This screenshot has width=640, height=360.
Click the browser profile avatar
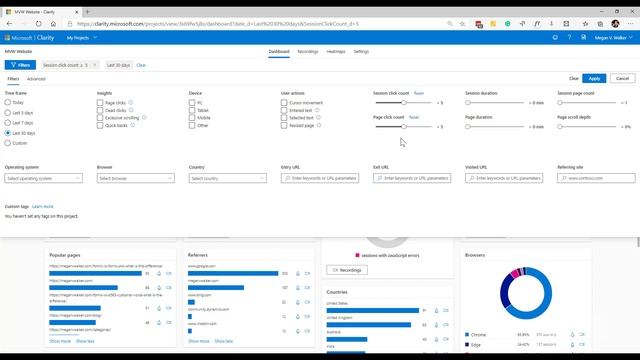(x=616, y=24)
